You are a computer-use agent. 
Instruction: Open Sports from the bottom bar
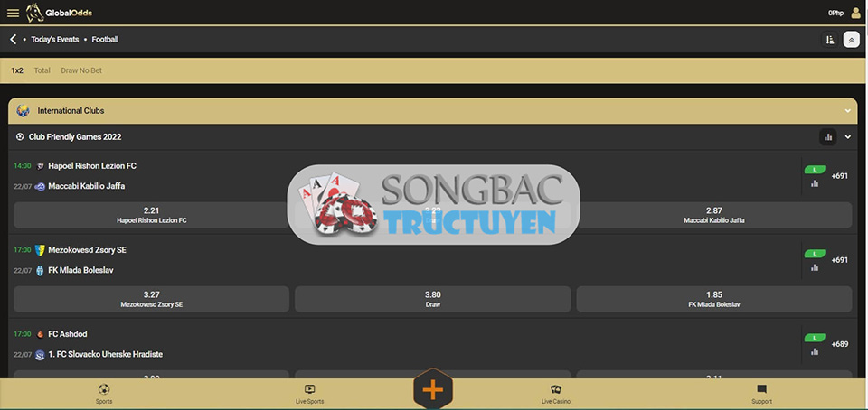(x=103, y=394)
